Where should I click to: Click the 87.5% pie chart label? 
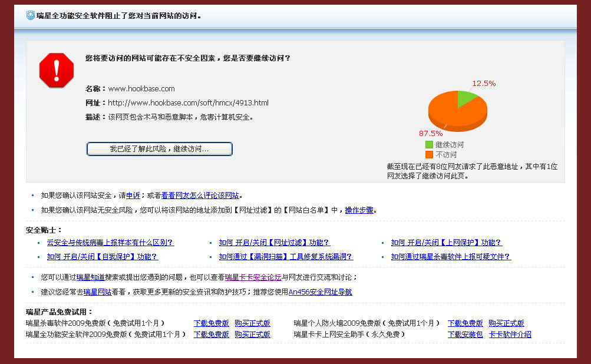[x=431, y=133]
